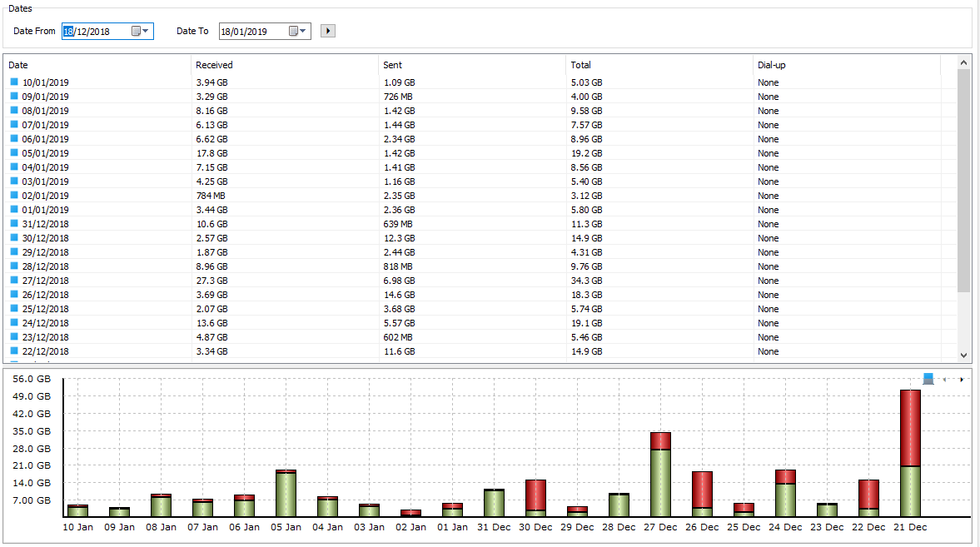Select the blue icon for row 23/12/2018
The image size is (980, 547).
pos(14,336)
